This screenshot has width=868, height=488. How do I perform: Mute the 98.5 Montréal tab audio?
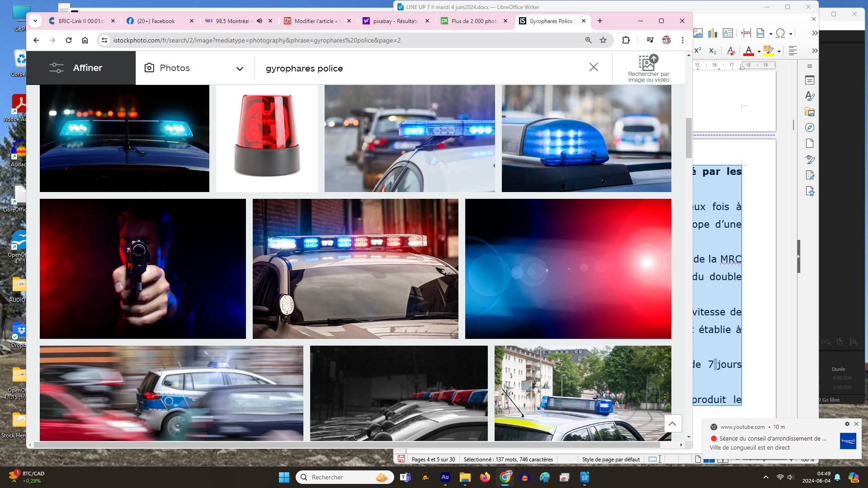point(259,21)
